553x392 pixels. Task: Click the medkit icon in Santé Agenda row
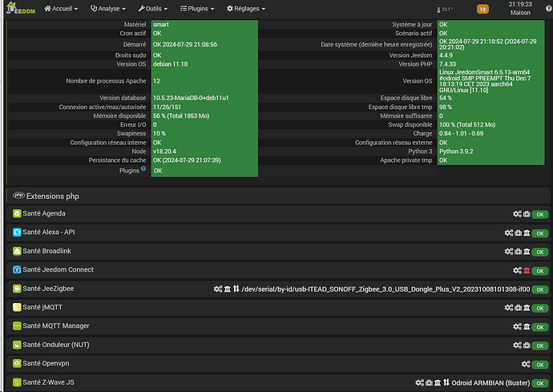(527, 214)
